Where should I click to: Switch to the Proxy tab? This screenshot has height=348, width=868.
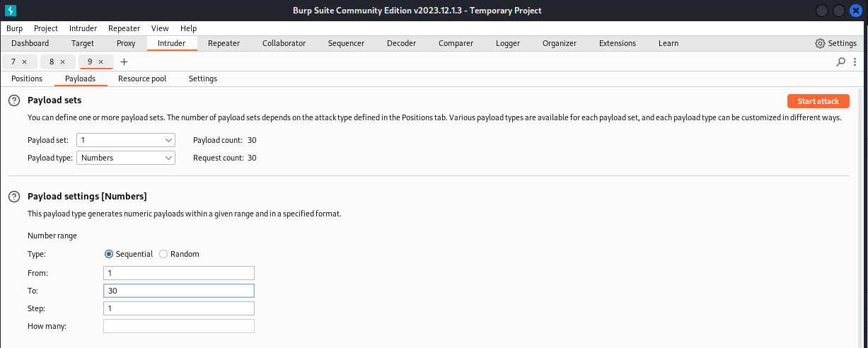126,43
